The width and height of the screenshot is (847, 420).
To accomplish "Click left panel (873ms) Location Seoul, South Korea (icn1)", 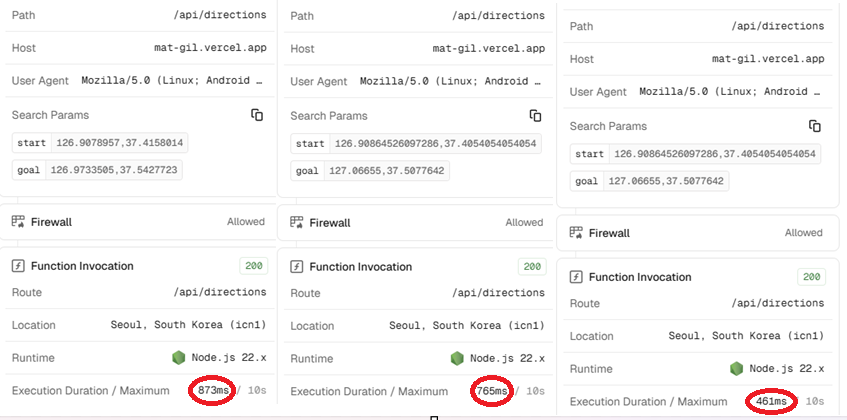I will click(x=189, y=325).
